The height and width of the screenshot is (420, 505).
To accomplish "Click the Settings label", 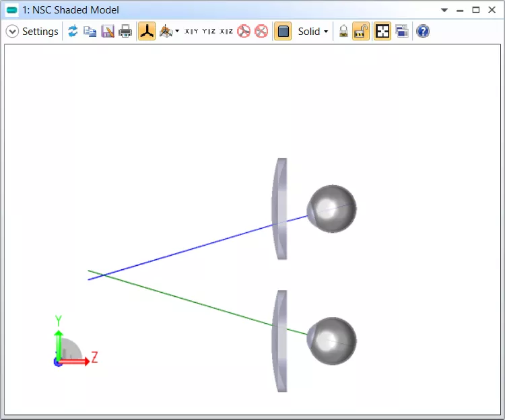I will pos(40,32).
